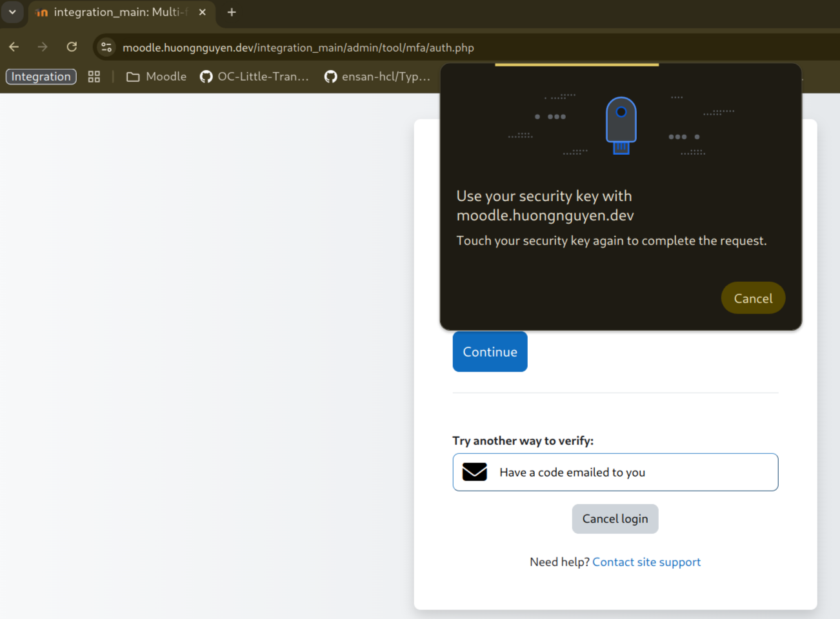Click Cancel login button
This screenshot has height=619, width=840.
[615, 519]
